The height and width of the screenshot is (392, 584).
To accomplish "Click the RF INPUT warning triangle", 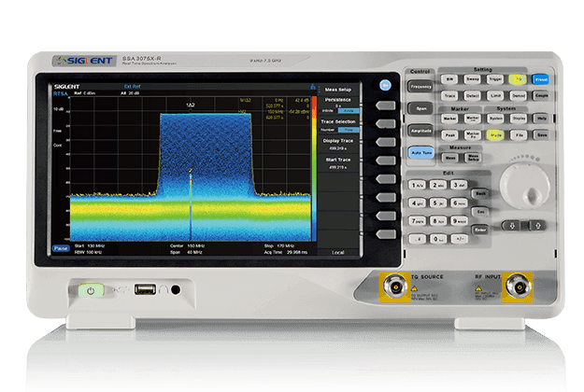I will point(478,288).
